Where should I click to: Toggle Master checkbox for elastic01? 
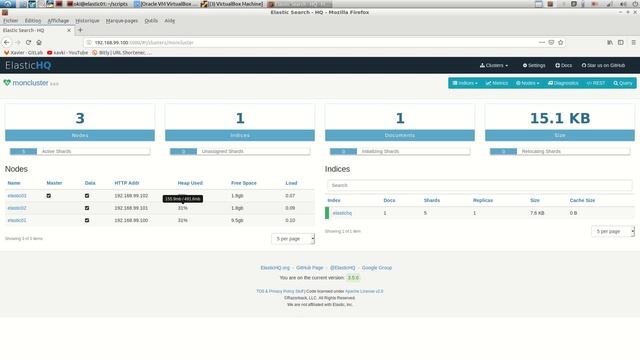point(49,196)
